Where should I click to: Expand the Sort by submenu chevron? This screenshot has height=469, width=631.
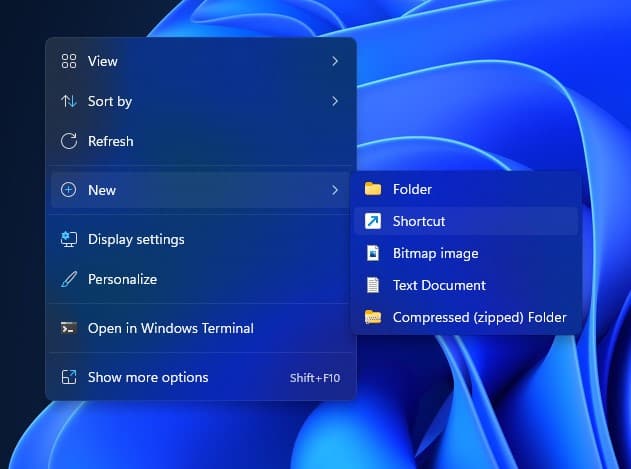click(x=335, y=101)
